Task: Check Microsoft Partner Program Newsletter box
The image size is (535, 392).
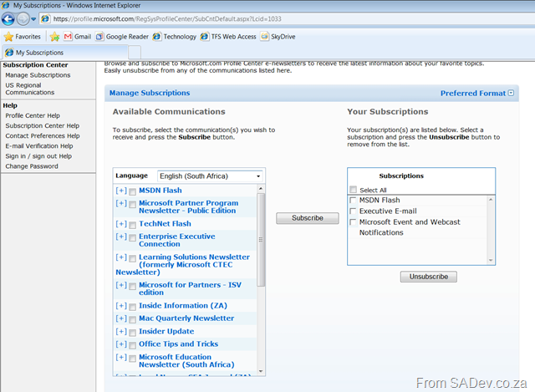Action: 132,205
